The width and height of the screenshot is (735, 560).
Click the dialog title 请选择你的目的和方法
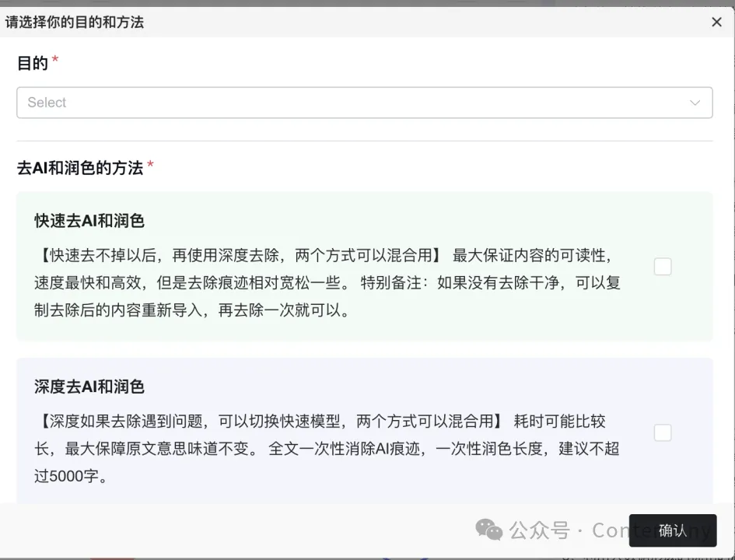(x=75, y=23)
